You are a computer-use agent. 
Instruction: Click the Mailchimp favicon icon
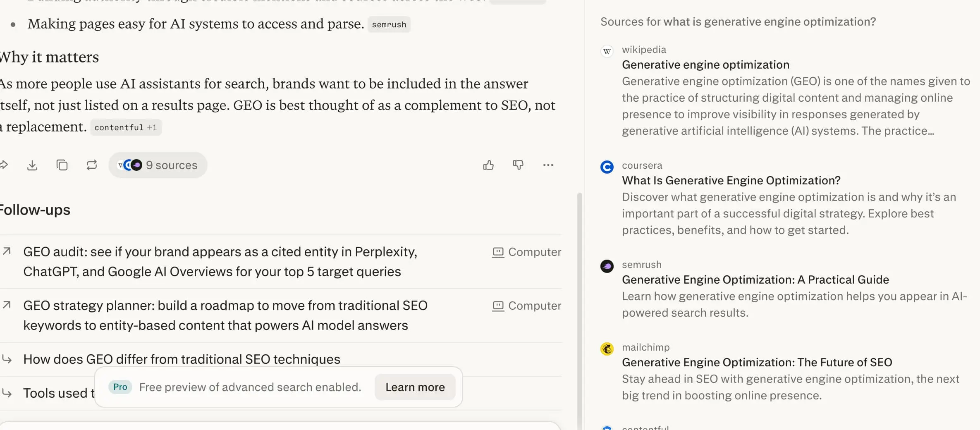[x=607, y=349]
